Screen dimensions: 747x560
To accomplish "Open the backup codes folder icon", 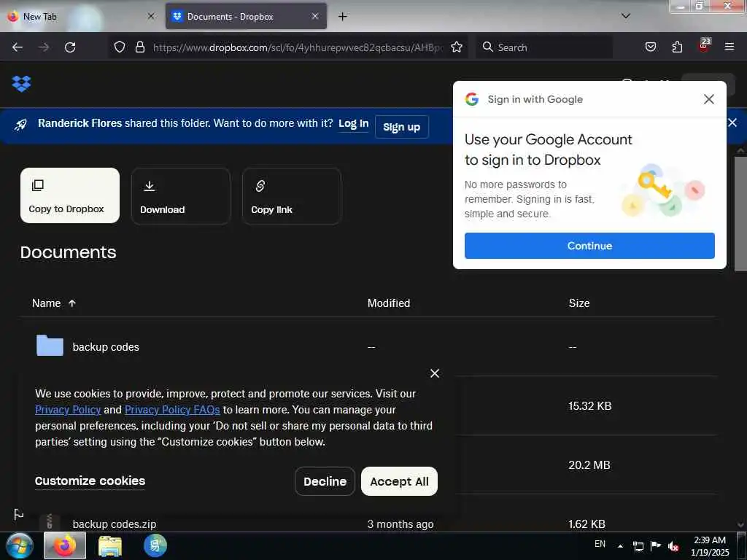I will click(x=50, y=346).
